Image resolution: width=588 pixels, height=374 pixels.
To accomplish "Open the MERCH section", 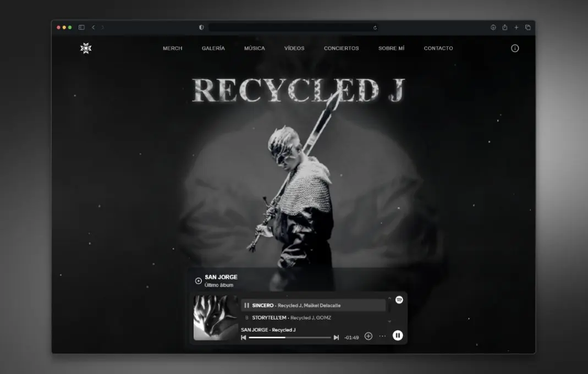I will 172,48.
